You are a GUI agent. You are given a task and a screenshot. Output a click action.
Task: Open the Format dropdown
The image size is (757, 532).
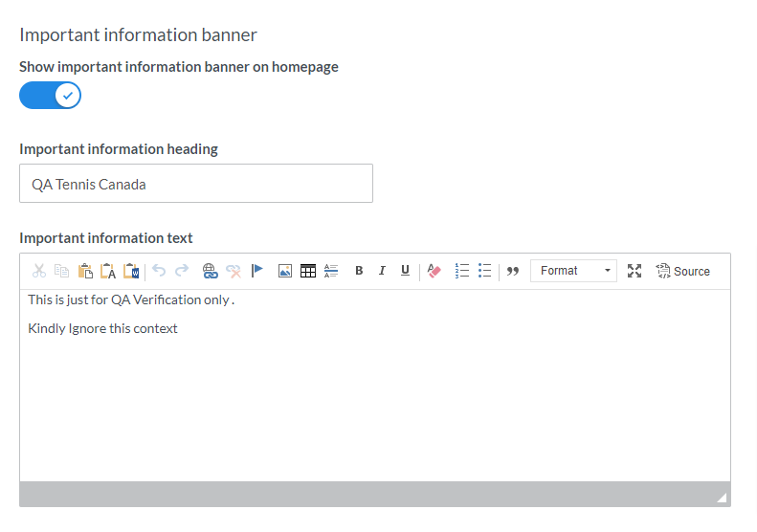point(573,271)
